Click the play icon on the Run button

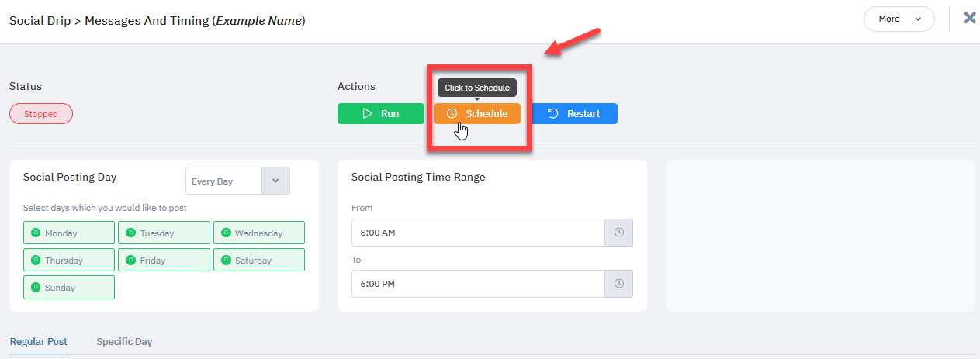[368, 114]
